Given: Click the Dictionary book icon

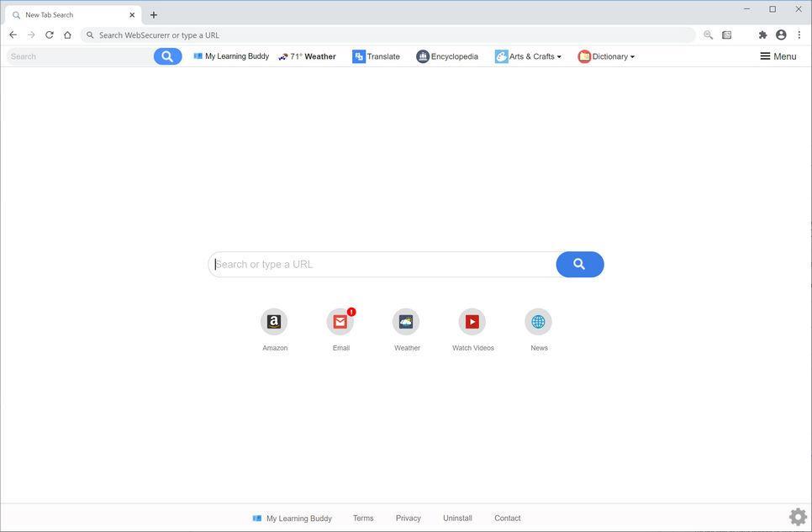Looking at the screenshot, I should coord(584,56).
